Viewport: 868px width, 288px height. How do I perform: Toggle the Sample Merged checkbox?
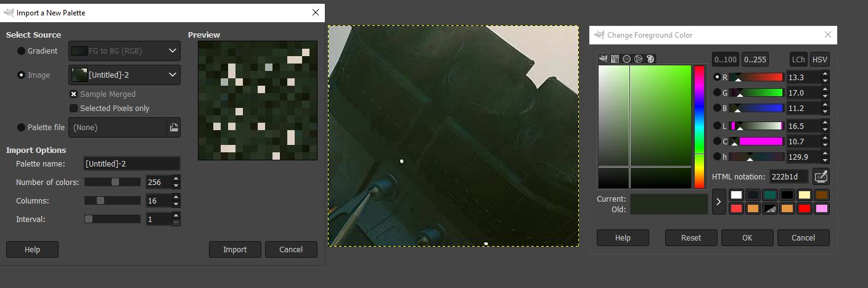(74, 94)
